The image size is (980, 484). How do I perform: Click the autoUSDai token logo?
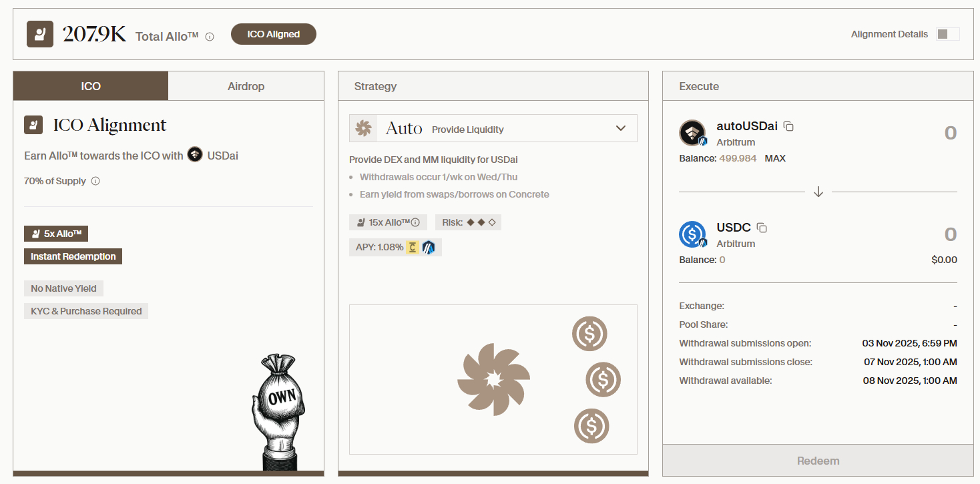click(692, 133)
